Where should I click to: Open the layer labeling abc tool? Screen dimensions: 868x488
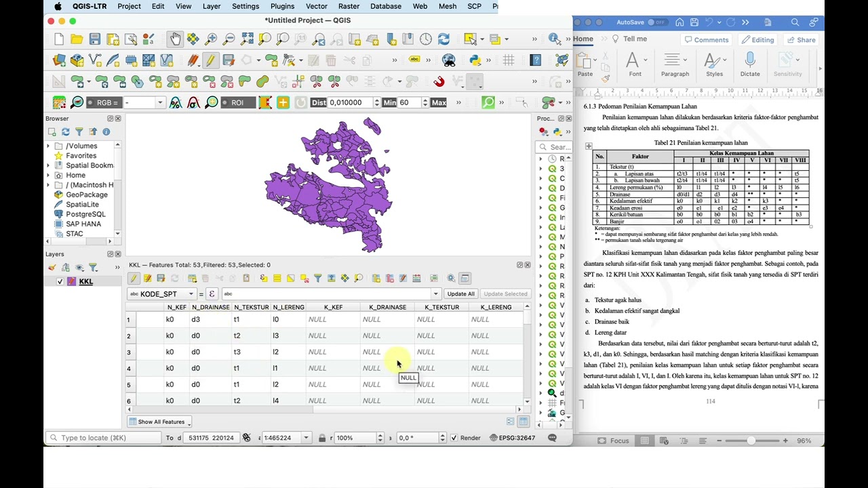tap(414, 60)
